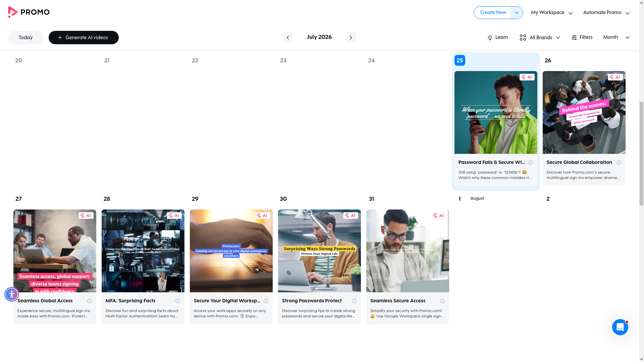
Task: Click AI badge on MFA Surprising Facts thumbnail
Action: pos(174,216)
